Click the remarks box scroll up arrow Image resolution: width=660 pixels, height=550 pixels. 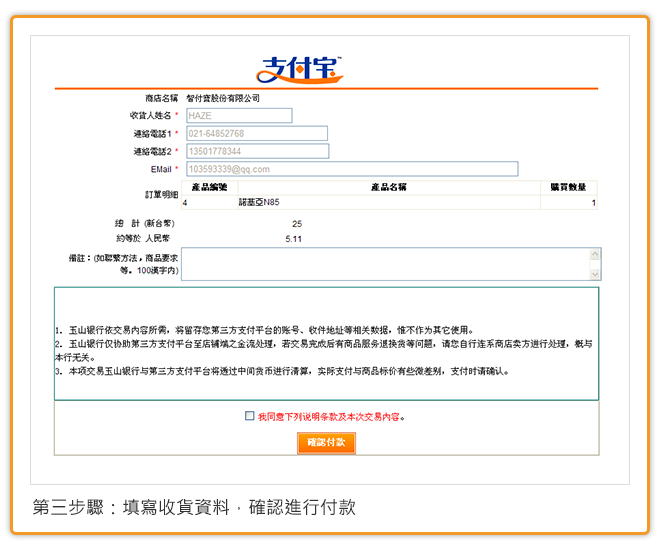coord(595,254)
